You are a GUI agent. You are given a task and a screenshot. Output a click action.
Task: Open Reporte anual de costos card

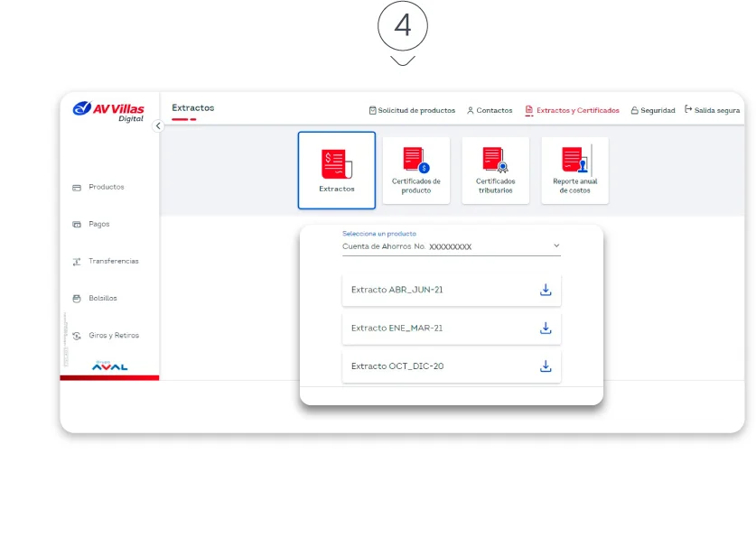click(574, 170)
